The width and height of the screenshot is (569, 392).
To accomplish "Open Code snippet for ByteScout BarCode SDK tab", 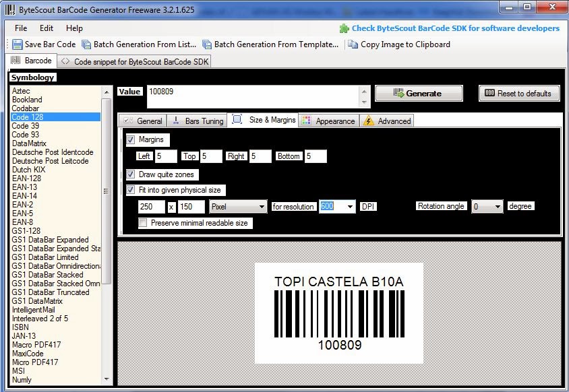I will pyautogui.click(x=134, y=61).
